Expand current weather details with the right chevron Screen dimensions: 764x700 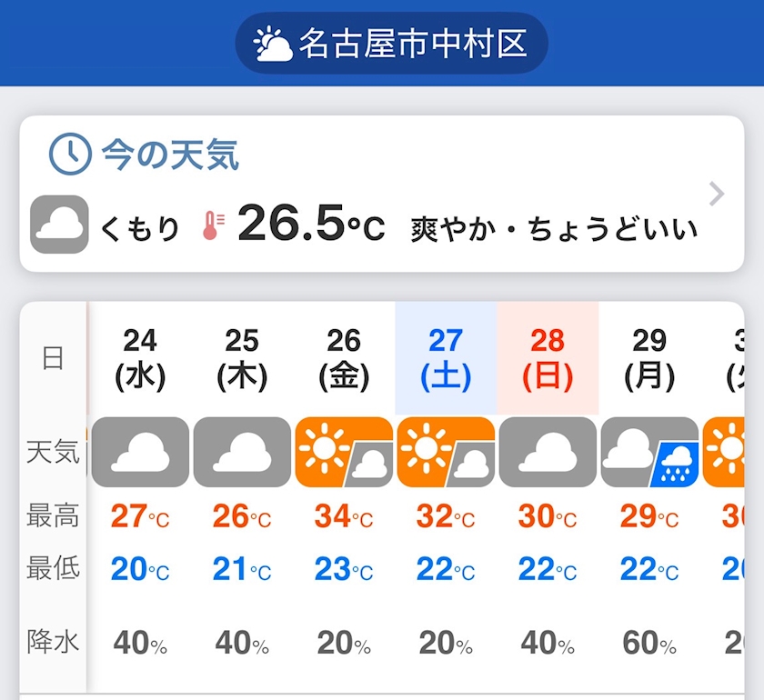[x=717, y=194]
